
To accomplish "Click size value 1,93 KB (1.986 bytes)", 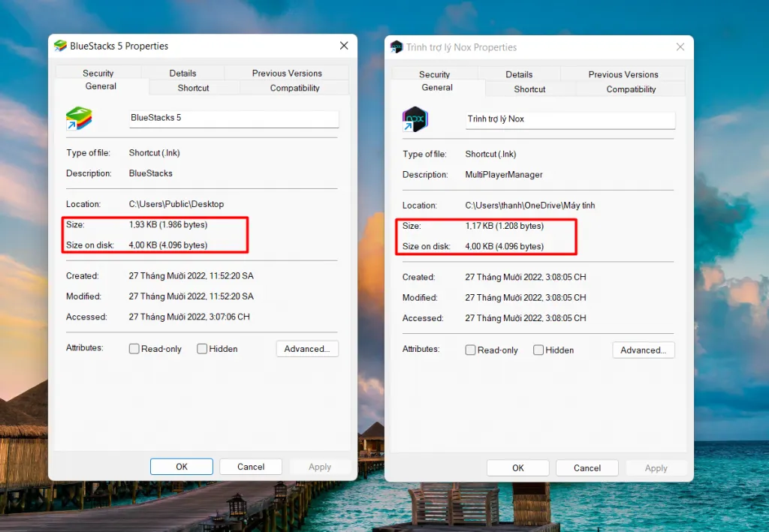I will coord(168,225).
